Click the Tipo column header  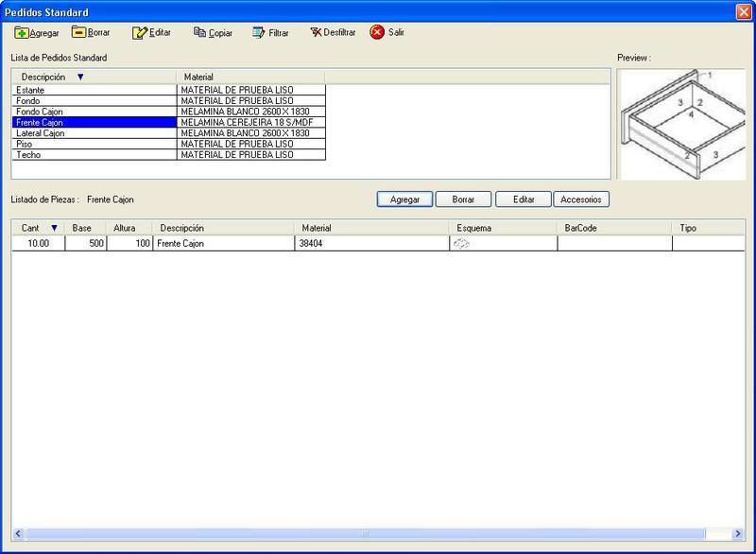pyautogui.click(x=708, y=228)
